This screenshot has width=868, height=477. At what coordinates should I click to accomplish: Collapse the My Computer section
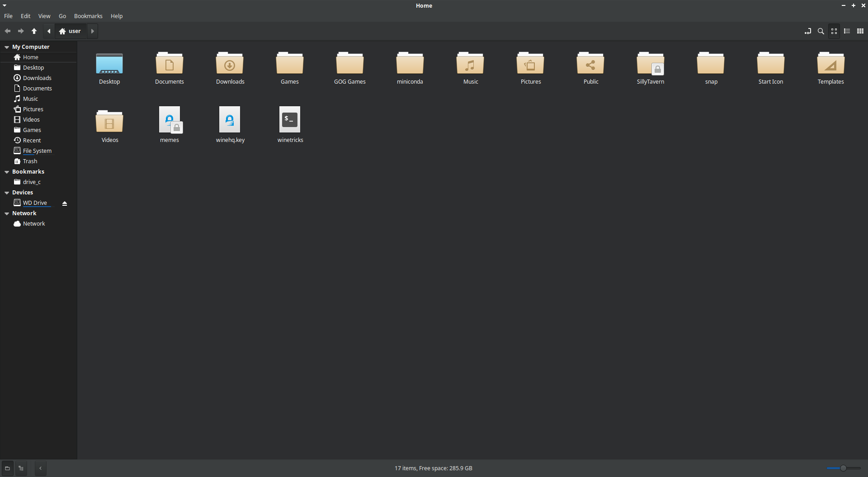[x=7, y=47]
